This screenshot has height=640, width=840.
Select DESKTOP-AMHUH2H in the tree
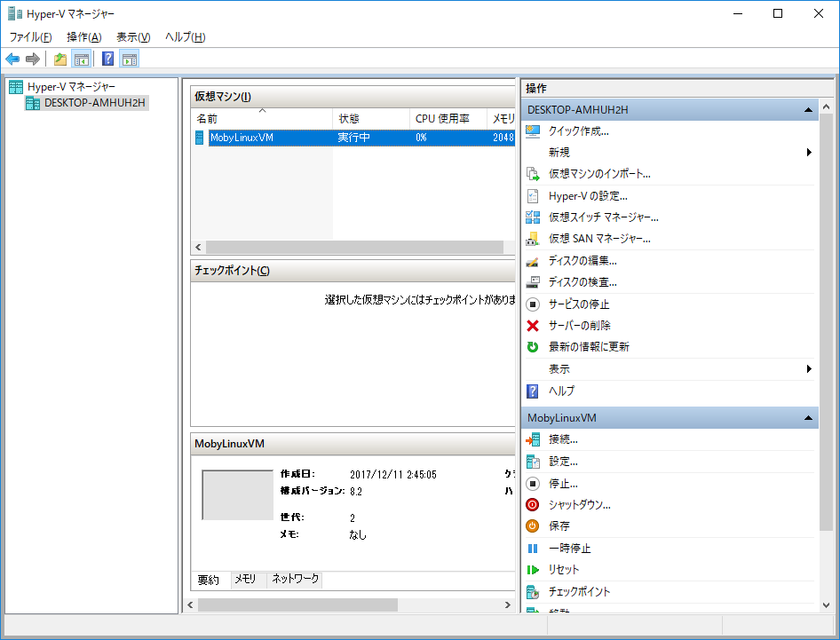coord(95,103)
